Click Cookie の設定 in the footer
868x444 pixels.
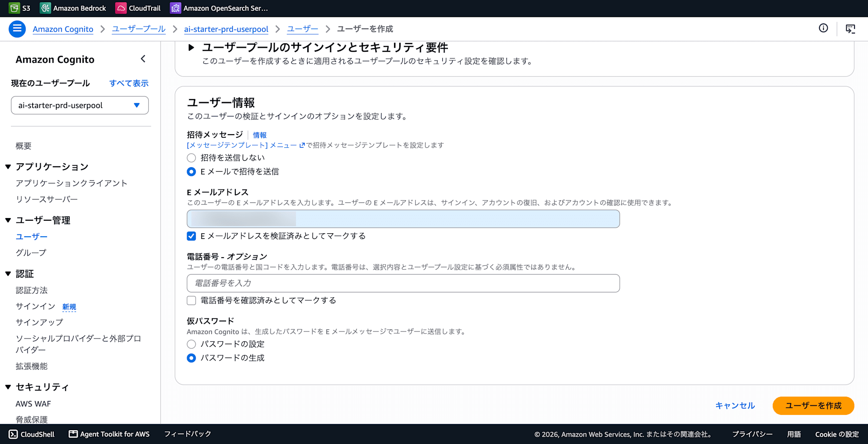pyautogui.click(x=837, y=434)
